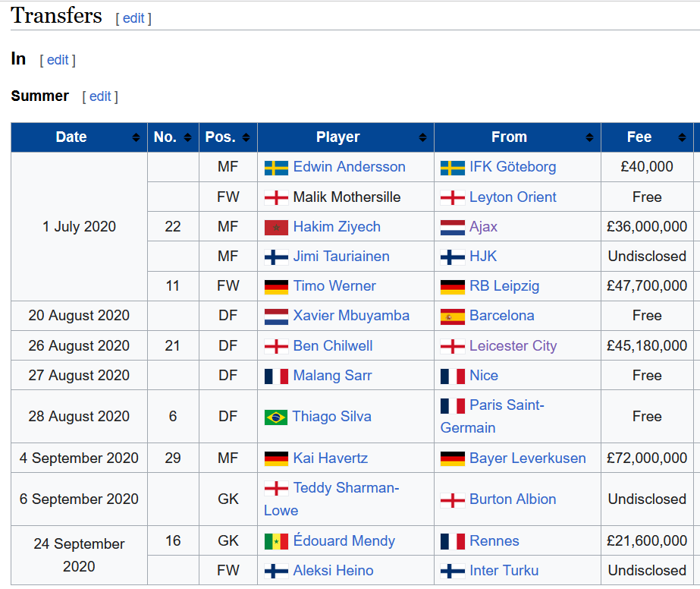Image resolution: width=700 pixels, height=589 pixels.
Task: Click Germany flag beside Timo Werner
Action: (x=276, y=287)
